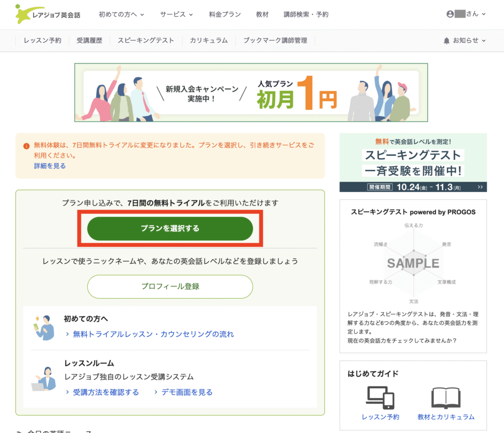Viewport: 504px width, 433px height.
Task: Click the プロフィール登録 button
Action: 170,286
